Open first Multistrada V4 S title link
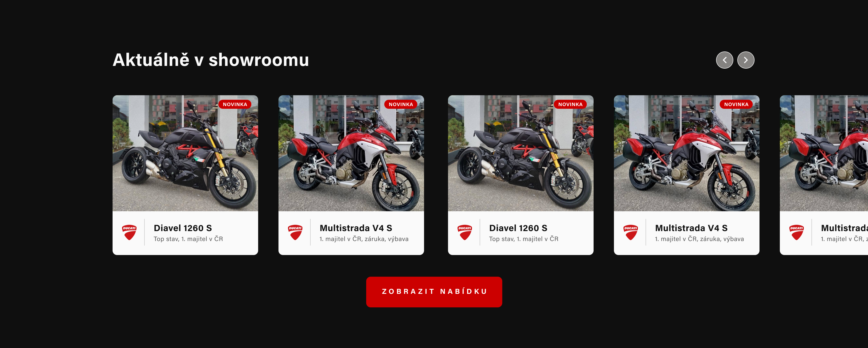 [356, 228]
